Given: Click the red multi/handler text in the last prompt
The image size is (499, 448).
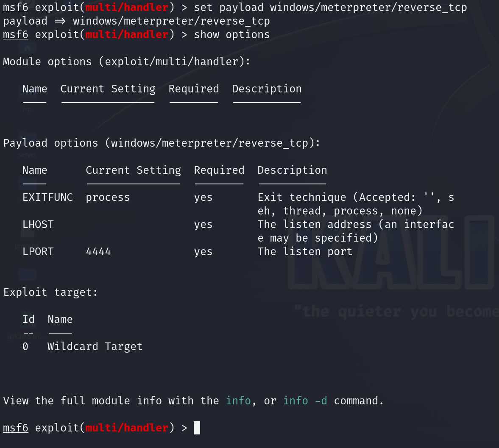Looking at the screenshot, I should (x=127, y=428).
